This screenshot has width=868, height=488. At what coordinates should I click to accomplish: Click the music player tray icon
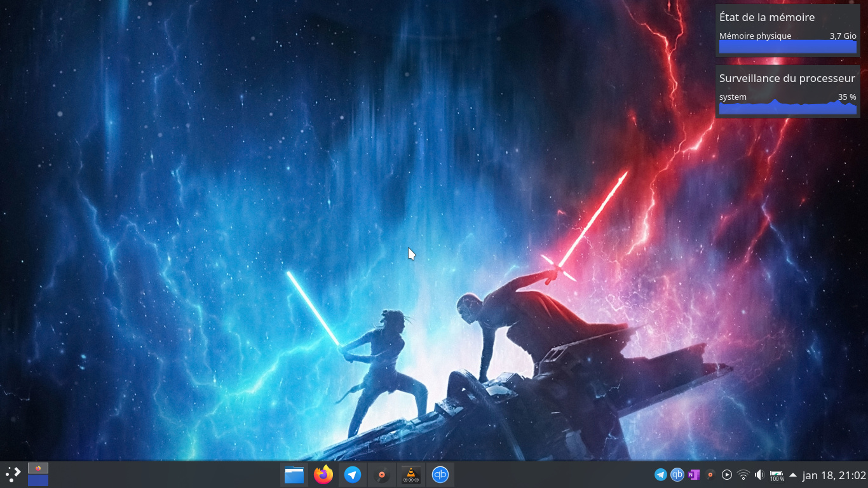[x=710, y=475]
